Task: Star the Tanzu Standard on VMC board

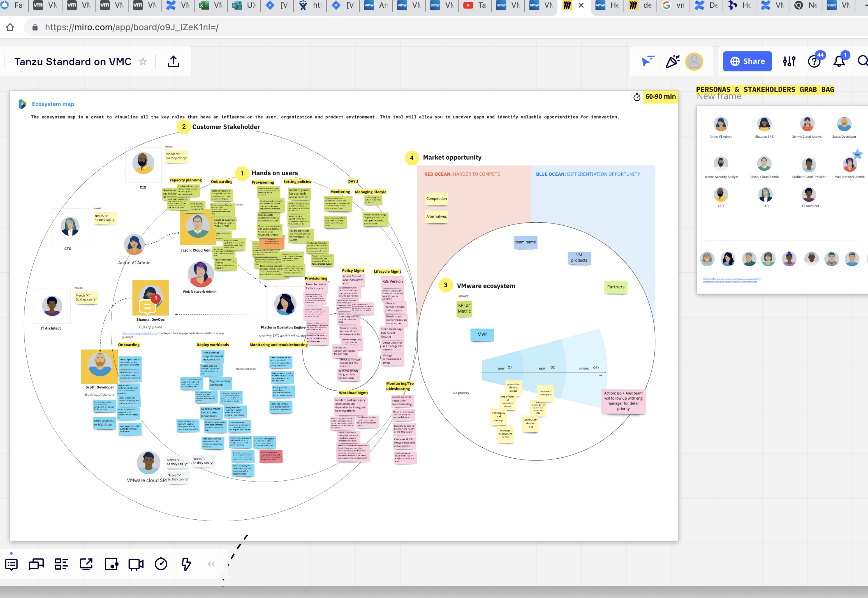Action: click(x=143, y=62)
